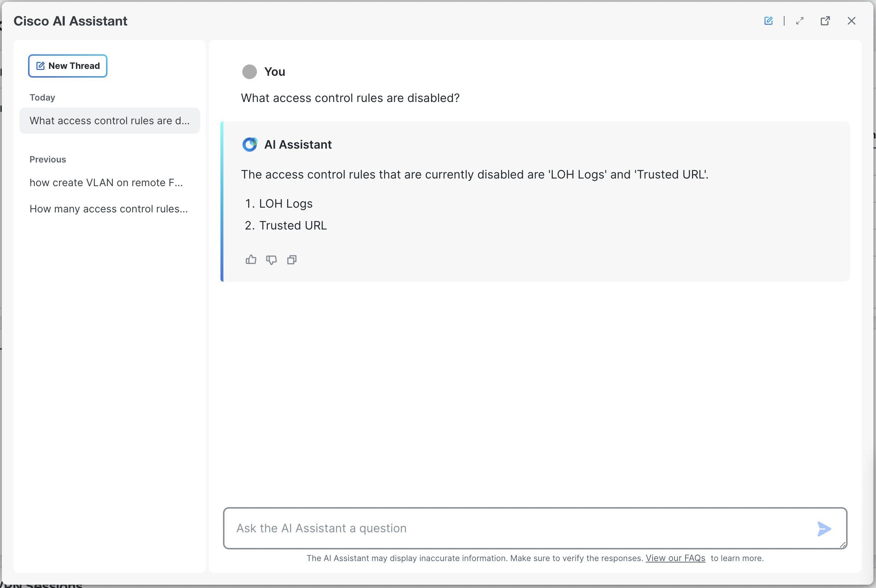Expand the assistant panel to full size
876x588 pixels.
[799, 21]
